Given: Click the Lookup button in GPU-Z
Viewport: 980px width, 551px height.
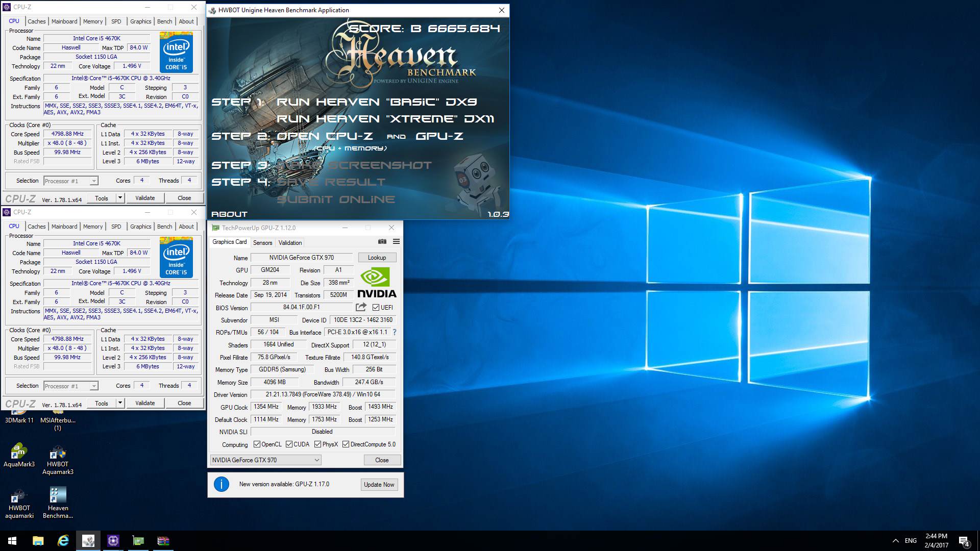Looking at the screenshot, I should (377, 258).
